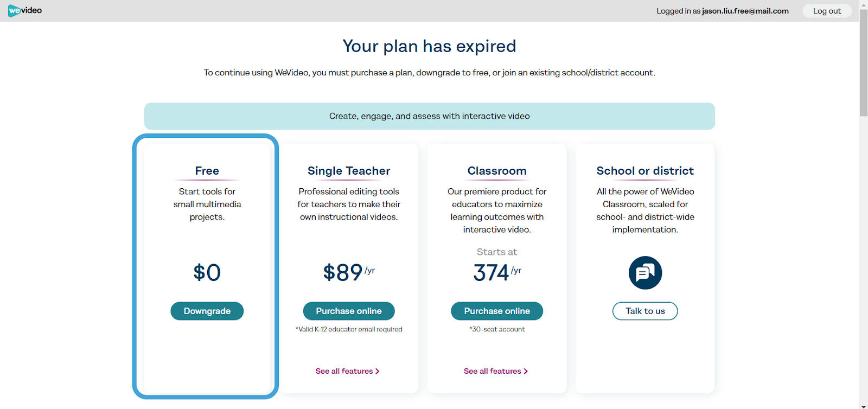Viewport: 868px width, 409px height.
Task: Select the Single Teacher plan heading
Action: (x=349, y=171)
